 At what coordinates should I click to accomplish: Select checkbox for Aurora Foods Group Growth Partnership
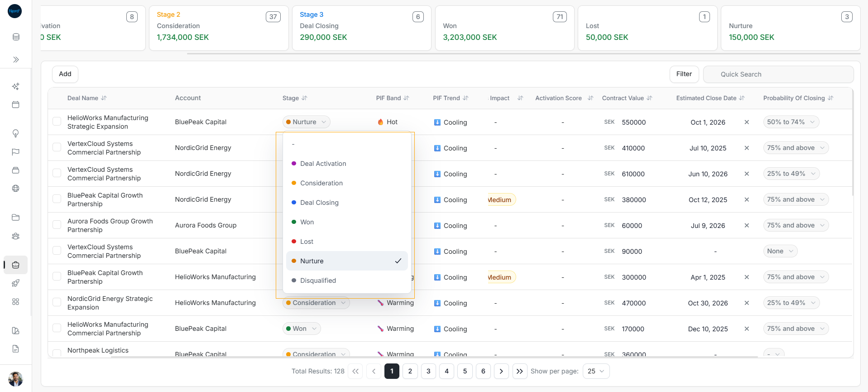pos(57,225)
